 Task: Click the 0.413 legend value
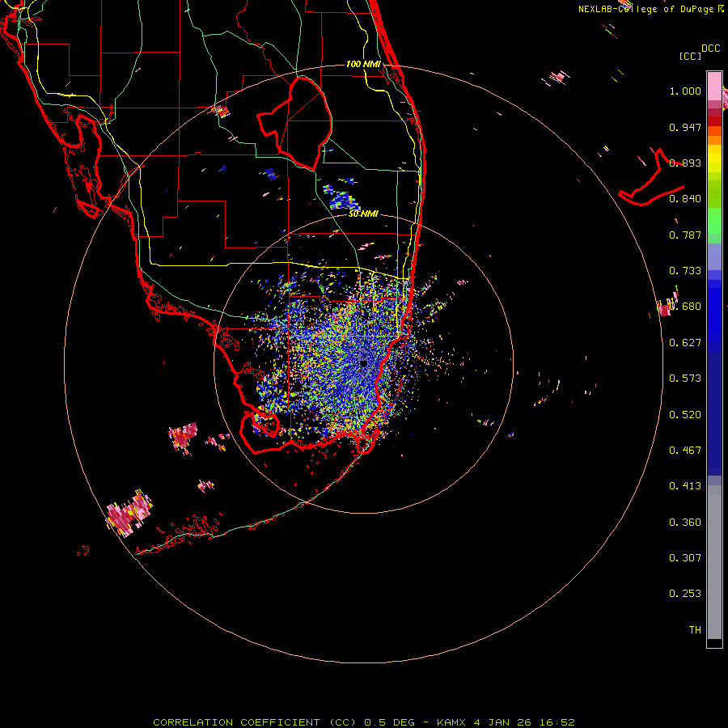685,486
